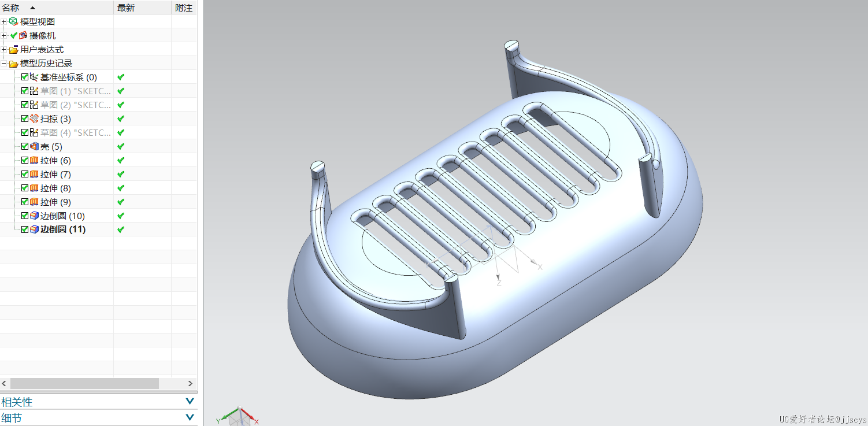The image size is (868, 426).
Task: Select the 拉伸 (7) feature row
Action: 98,174
